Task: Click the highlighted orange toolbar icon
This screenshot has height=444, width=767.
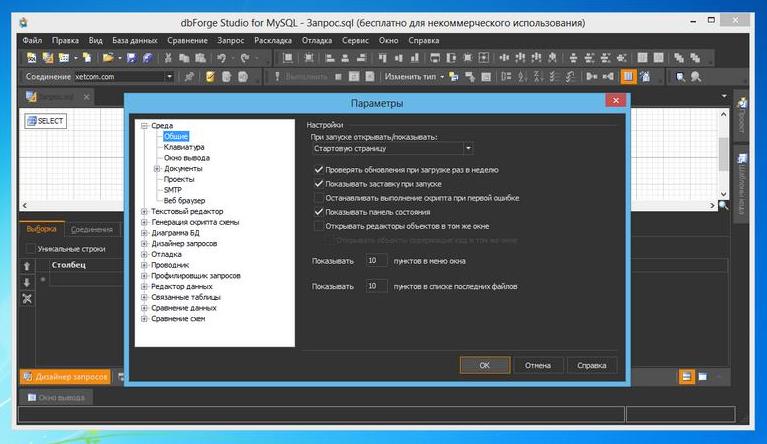Action: 628,76
